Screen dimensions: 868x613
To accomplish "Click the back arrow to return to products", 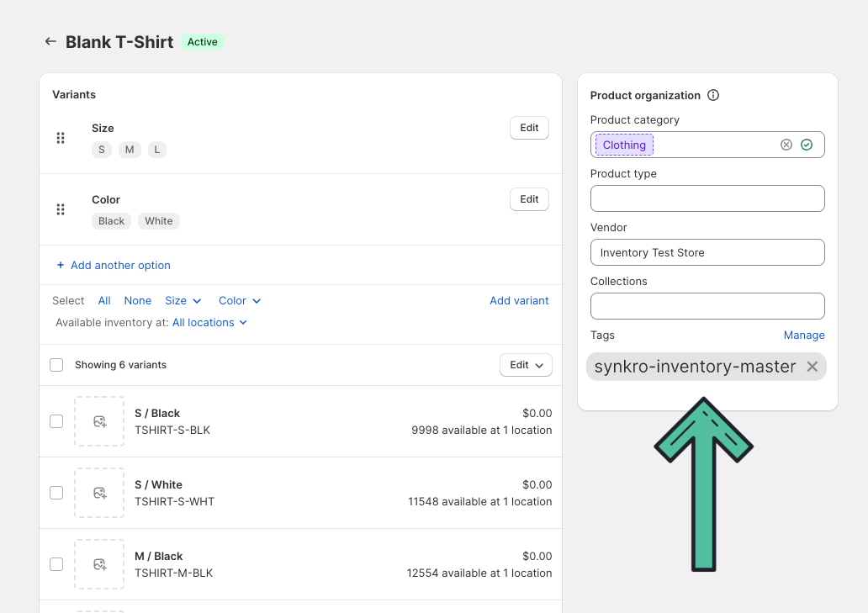I will tap(50, 41).
